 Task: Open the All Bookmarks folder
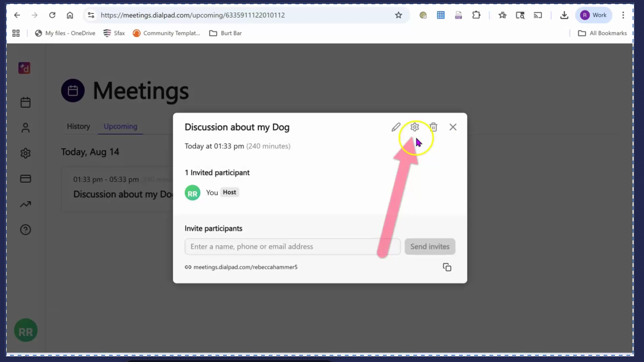point(602,33)
